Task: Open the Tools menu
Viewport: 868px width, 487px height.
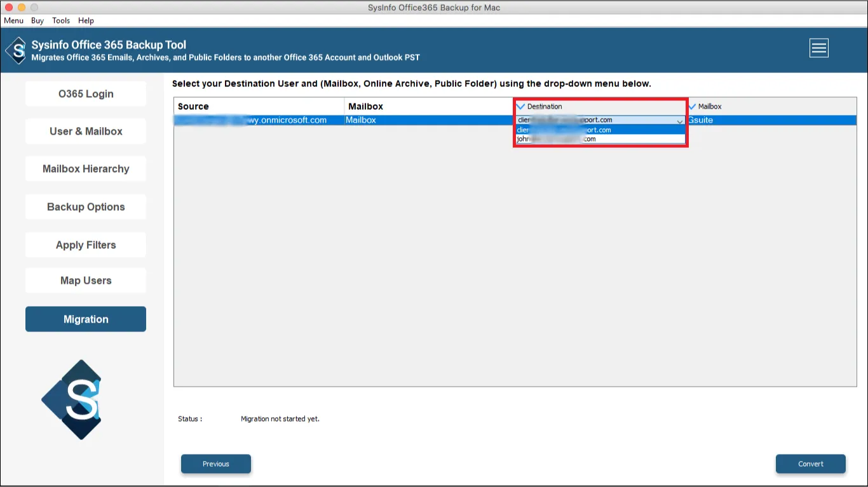Action: point(61,20)
